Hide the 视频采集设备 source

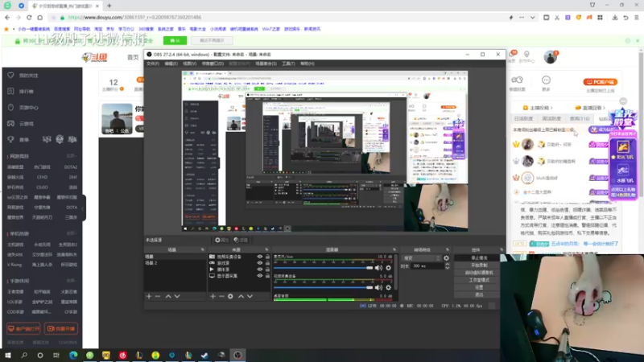pos(259,257)
